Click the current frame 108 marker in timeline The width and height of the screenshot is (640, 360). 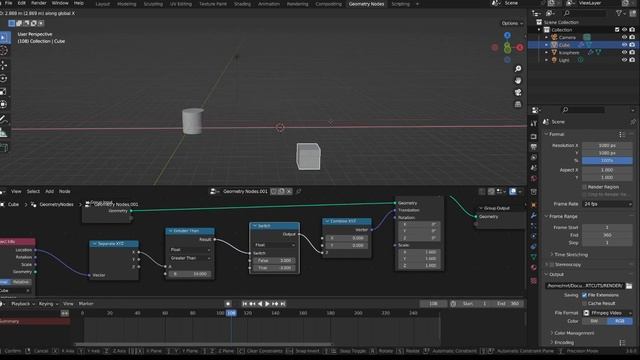click(x=231, y=313)
